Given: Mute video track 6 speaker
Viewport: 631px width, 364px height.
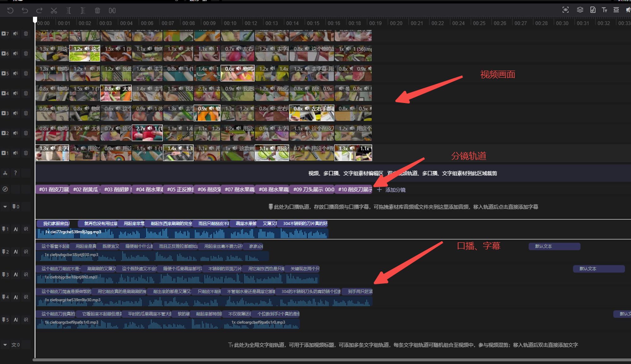Looking at the screenshot, I should [15, 54].
